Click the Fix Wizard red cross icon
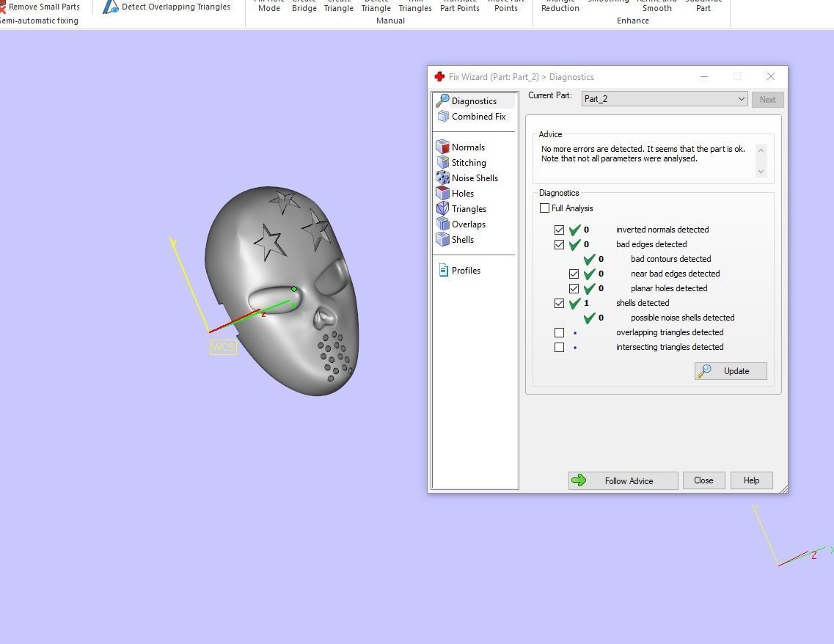This screenshot has height=644, width=834. coord(439,76)
